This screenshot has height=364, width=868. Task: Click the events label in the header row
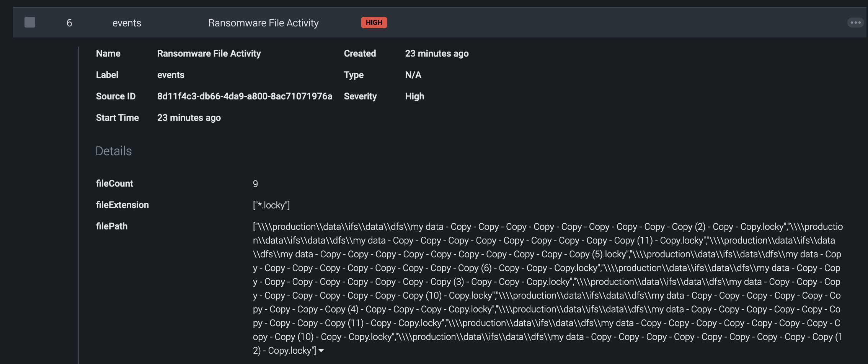[127, 23]
